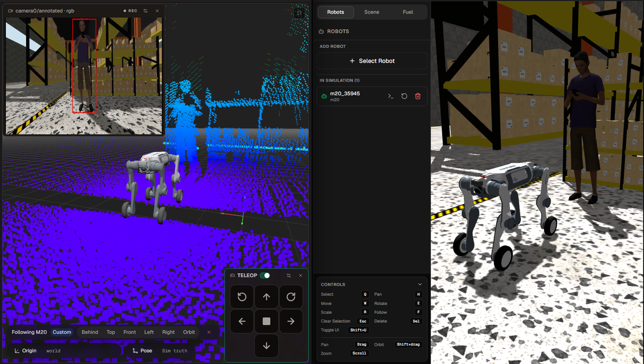Click the Del key badge for Delete

[416, 321]
